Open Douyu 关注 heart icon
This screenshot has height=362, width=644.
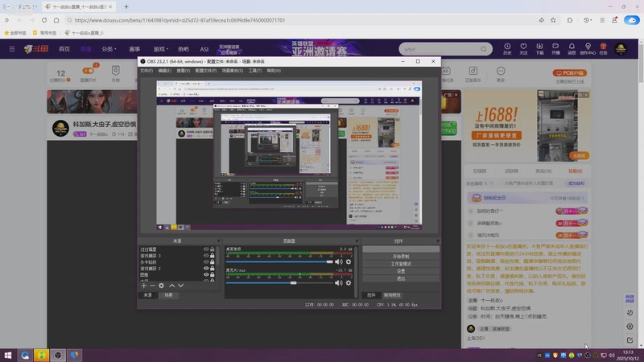[x=523, y=48]
